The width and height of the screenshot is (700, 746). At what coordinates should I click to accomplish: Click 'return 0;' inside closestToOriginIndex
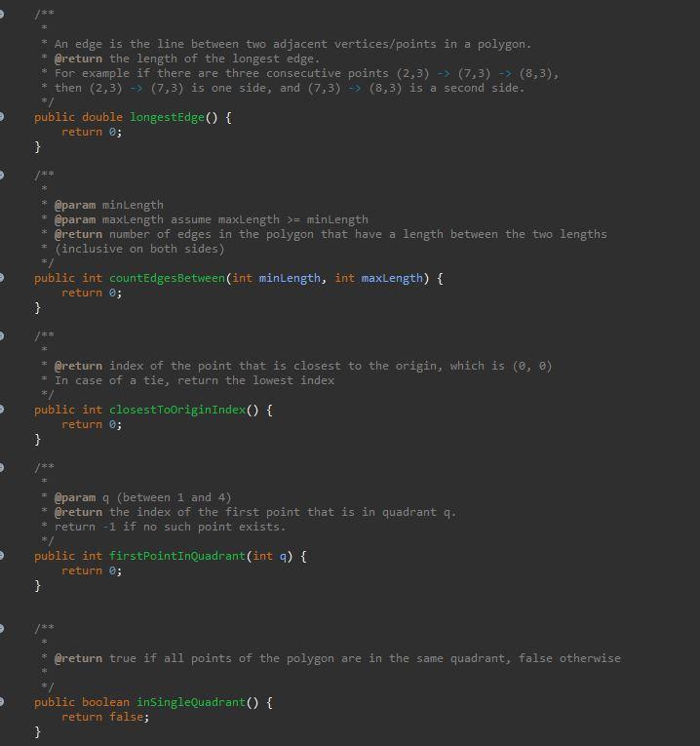point(92,424)
